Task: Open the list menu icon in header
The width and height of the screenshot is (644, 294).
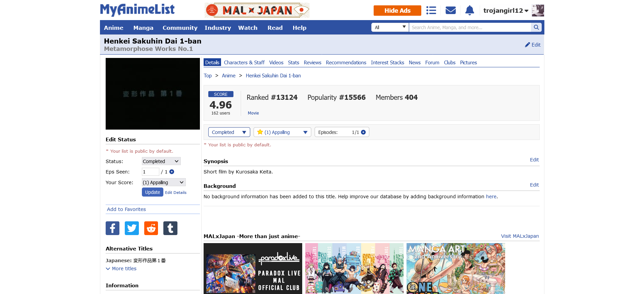Action: pyautogui.click(x=431, y=10)
